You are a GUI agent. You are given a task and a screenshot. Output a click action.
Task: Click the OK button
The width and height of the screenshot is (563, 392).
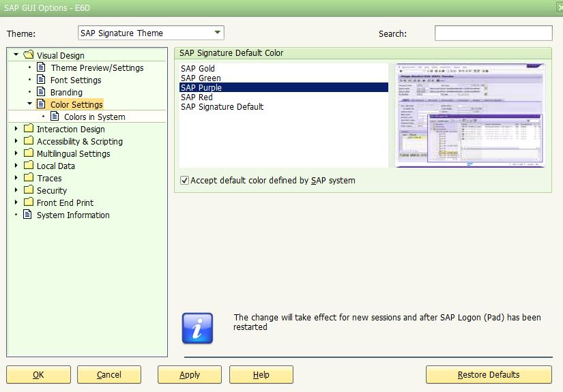pyautogui.click(x=38, y=375)
